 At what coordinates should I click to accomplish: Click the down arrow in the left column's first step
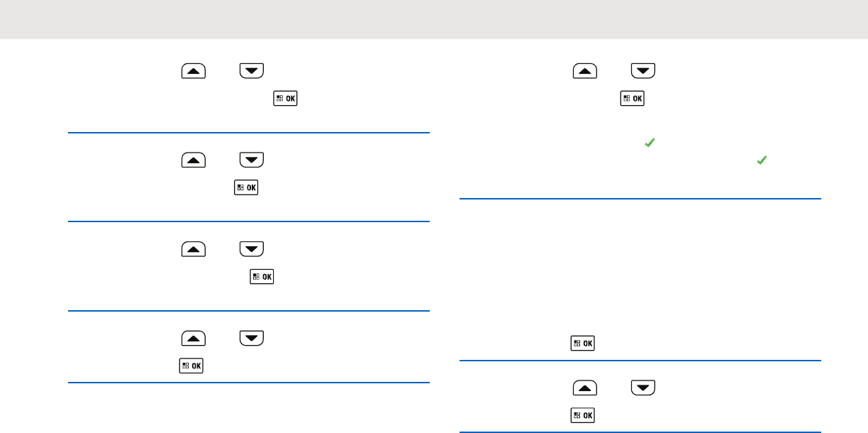[x=252, y=71]
